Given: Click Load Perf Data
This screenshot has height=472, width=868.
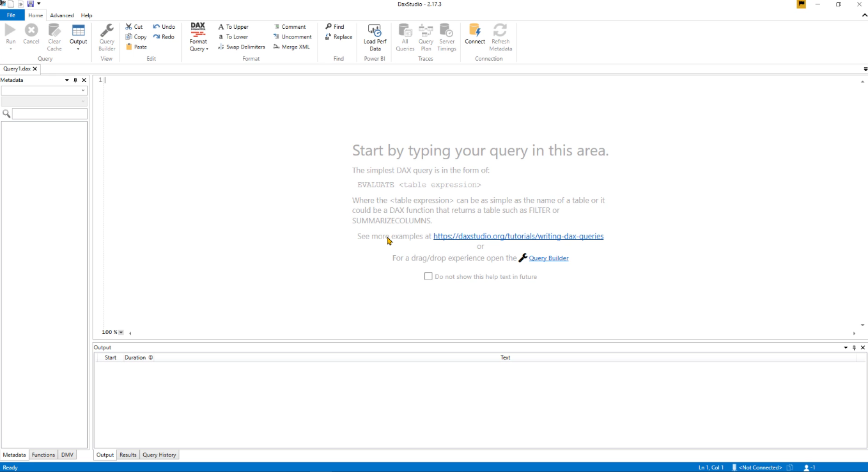Looking at the screenshot, I should tap(375, 37).
